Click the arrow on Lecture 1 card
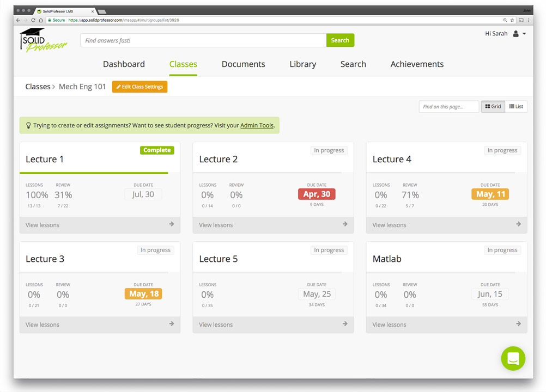Screen dimensions: 546x392 pyautogui.click(x=171, y=224)
